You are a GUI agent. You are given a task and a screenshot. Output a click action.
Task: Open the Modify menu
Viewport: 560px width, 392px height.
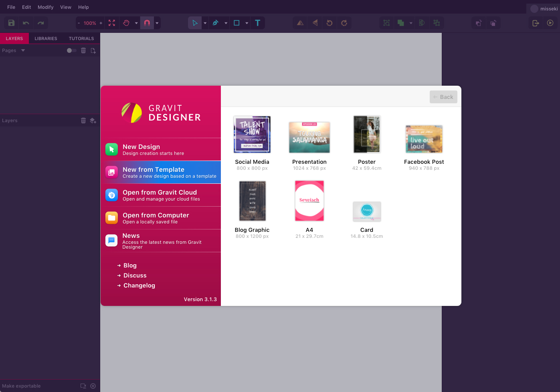point(46,7)
